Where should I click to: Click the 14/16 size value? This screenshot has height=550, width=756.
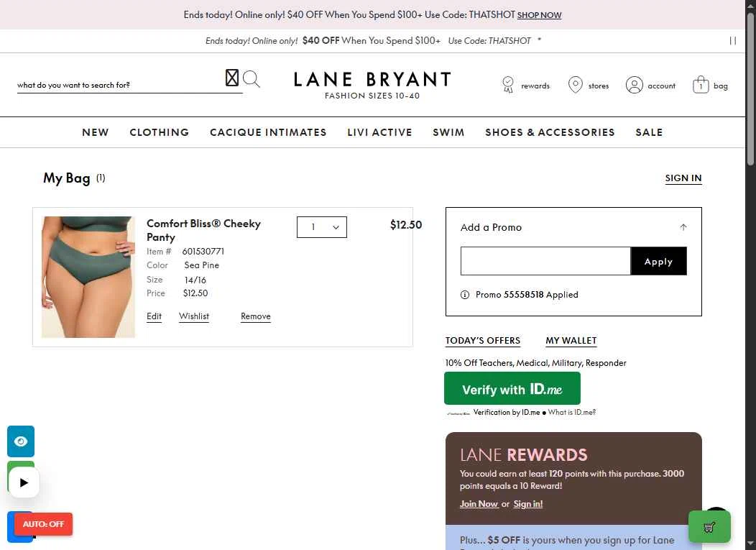[x=195, y=280]
